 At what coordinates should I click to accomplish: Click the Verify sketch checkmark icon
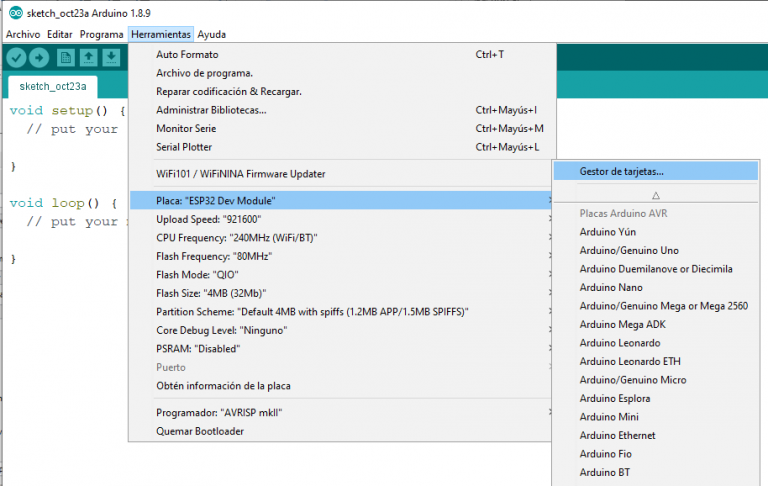(x=16, y=58)
